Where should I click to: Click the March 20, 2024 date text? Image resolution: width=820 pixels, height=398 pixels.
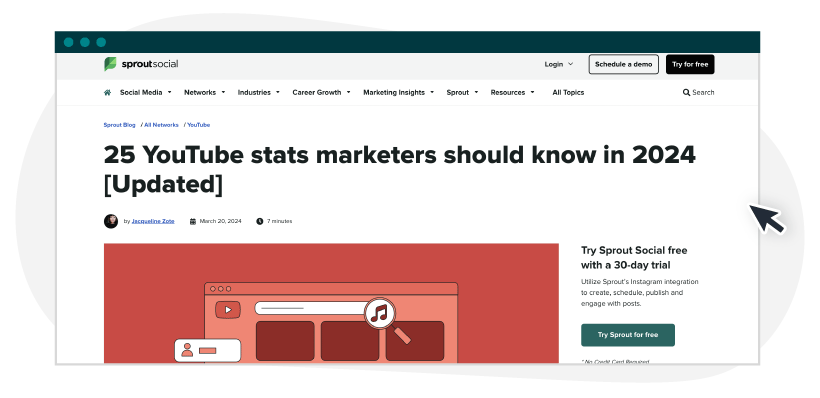(220, 221)
